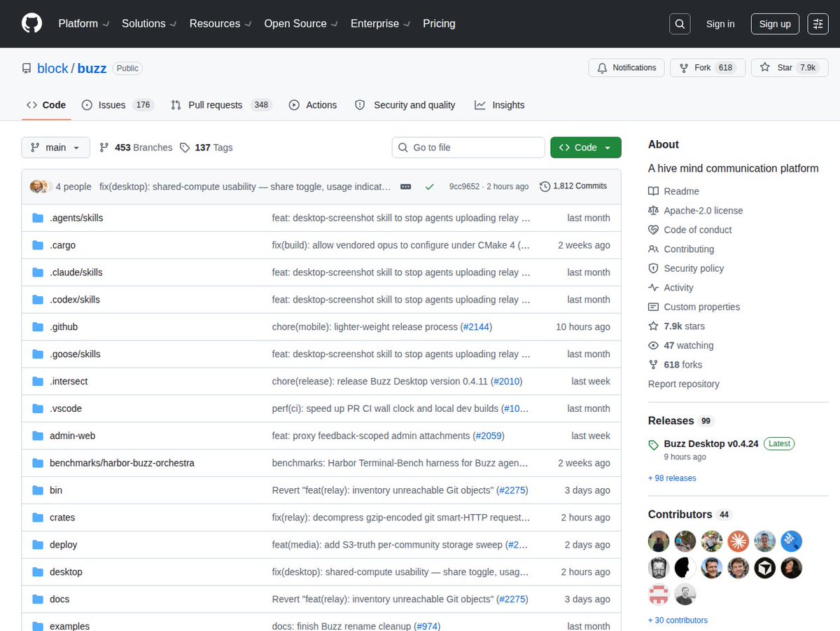Click the .github folder icon

38,327
